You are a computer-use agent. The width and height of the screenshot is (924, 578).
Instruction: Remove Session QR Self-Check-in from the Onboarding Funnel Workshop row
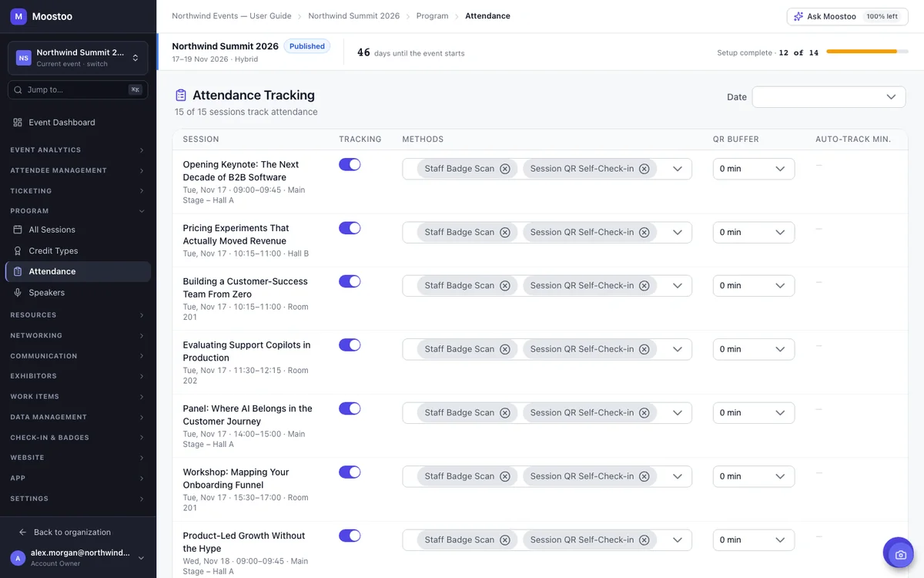point(644,476)
